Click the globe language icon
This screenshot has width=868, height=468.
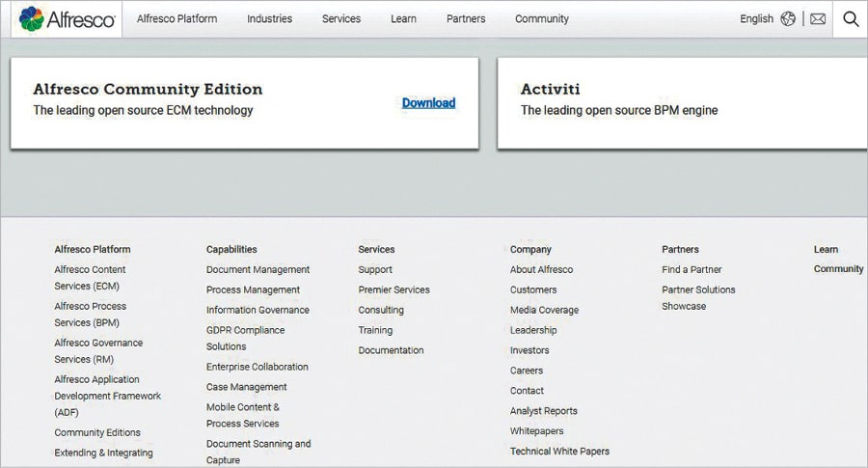click(x=788, y=18)
